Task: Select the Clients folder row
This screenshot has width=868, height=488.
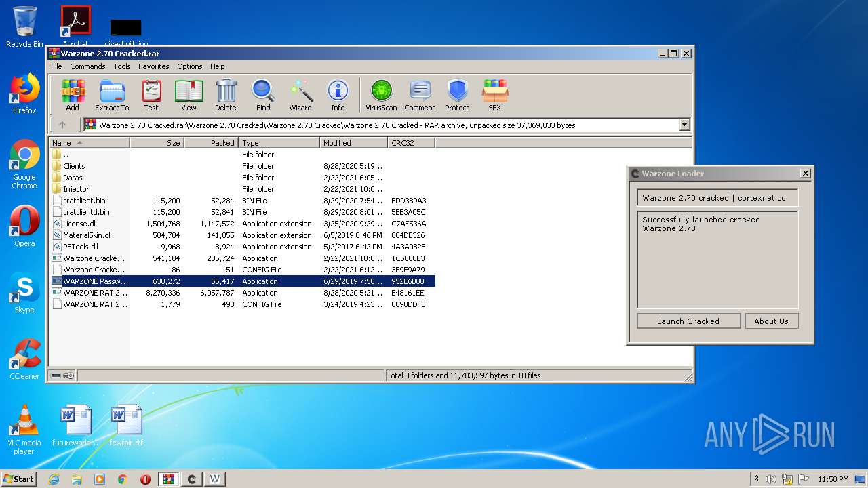Action: [x=243, y=166]
